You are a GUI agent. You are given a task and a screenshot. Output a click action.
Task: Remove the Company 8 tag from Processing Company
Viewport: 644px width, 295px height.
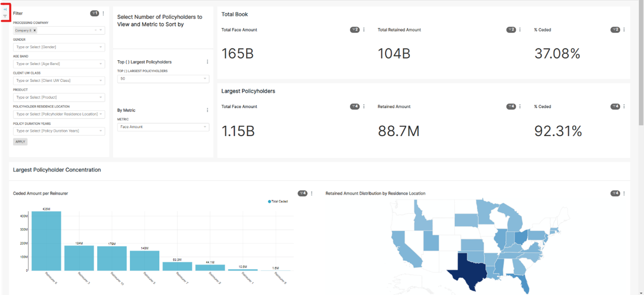click(x=35, y=30)
